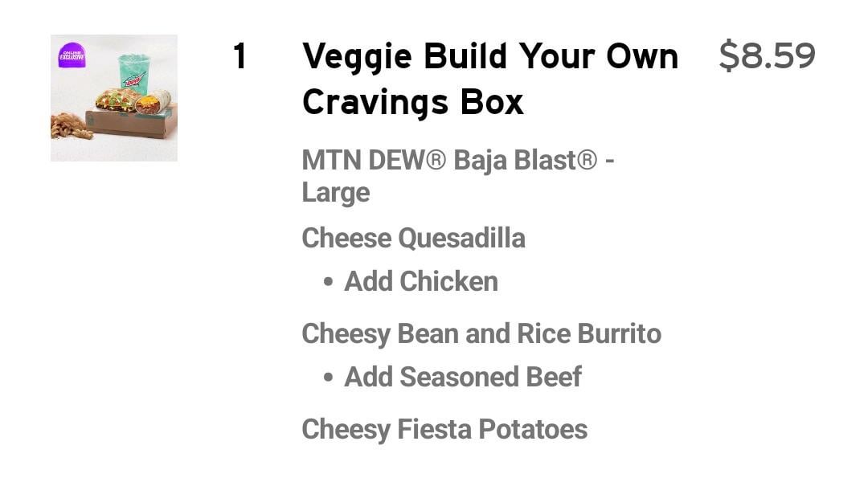Click the Add Seasoned Beef modifier
868x478 pixels.
(x=463, y=378)
